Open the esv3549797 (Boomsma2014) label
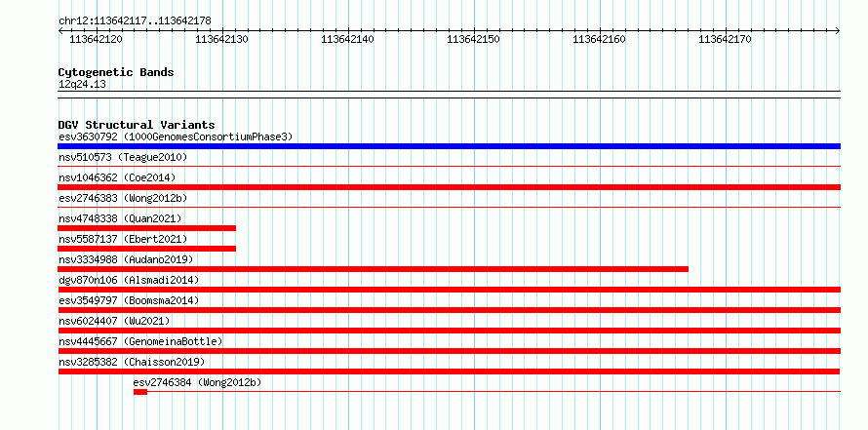868x430 pixels. [x=129, y=300]
